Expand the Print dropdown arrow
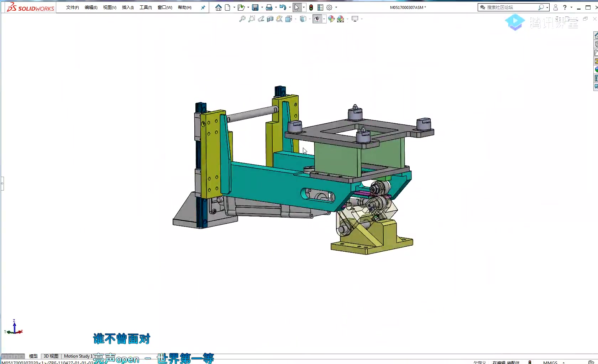 pos(276,7)
